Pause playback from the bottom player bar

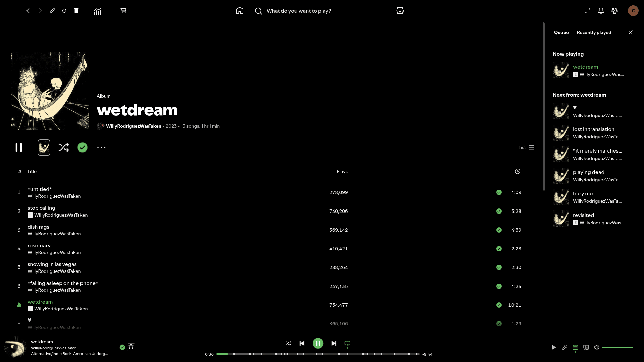click(x=318, y=343)
